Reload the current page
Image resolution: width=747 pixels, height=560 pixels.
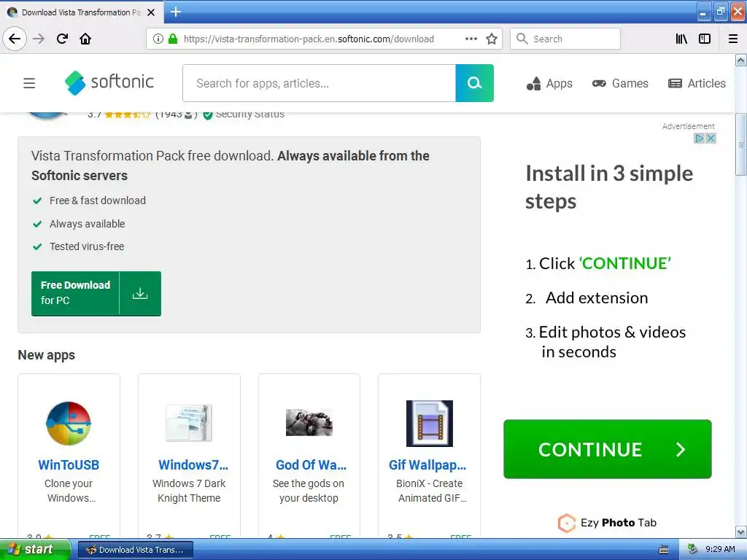pyautogui.click(x=63, y=39)
